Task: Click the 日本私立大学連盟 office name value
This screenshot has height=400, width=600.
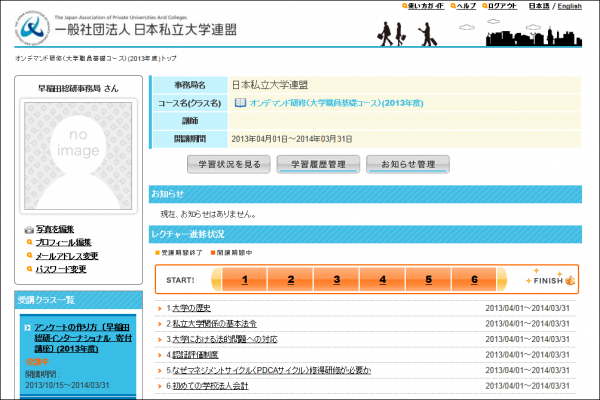Action: [270, 85]
